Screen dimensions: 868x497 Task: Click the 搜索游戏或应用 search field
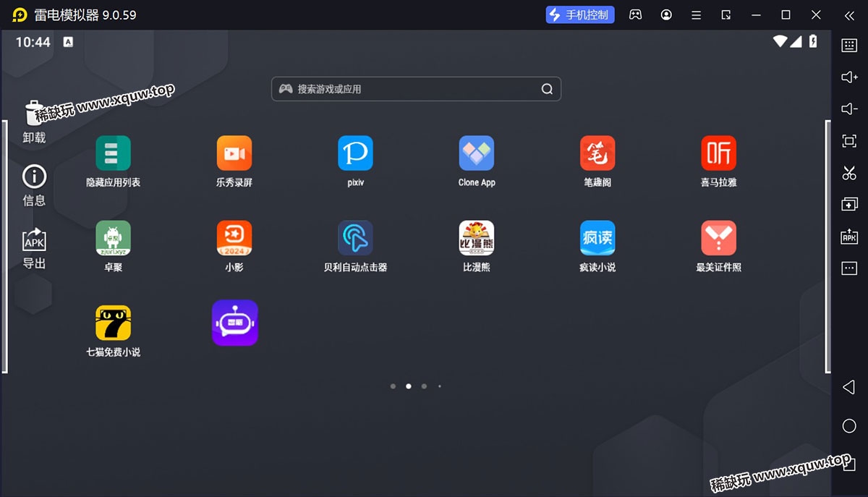[416, 89]
